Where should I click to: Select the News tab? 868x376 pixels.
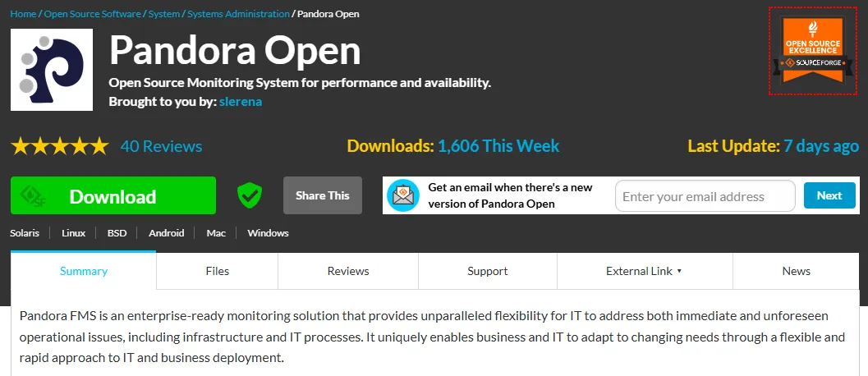pyautogui.click(x=796, y=271)
